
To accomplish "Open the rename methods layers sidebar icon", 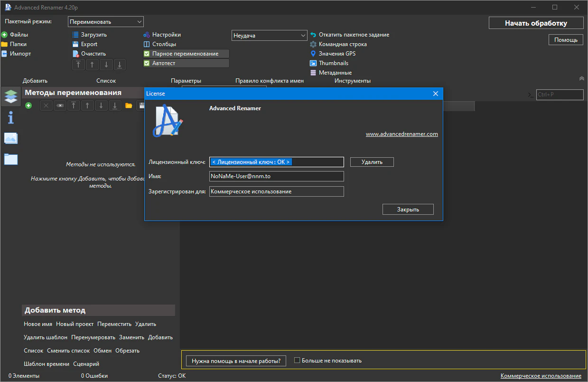I will click(x=10, y=96).
